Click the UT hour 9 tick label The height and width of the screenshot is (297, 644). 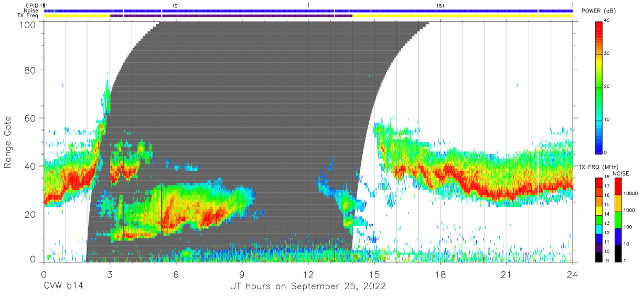(242, 273)
